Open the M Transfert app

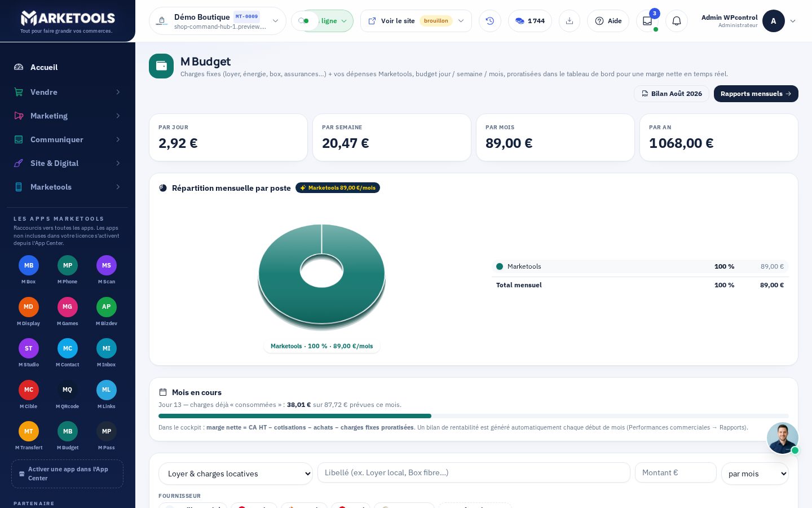click(29, 431)
